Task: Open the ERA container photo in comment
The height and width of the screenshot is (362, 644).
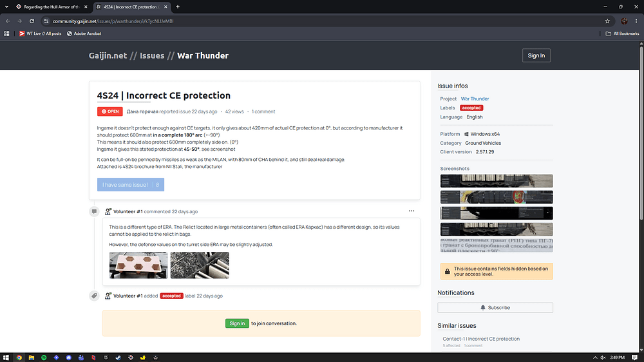Action: coord(200,265)
